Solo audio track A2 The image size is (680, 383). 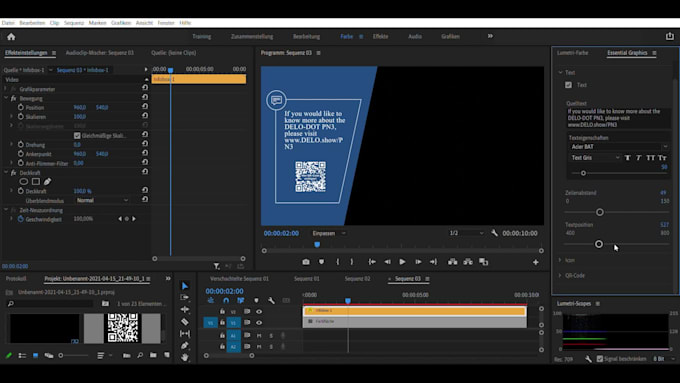(271, 347)
